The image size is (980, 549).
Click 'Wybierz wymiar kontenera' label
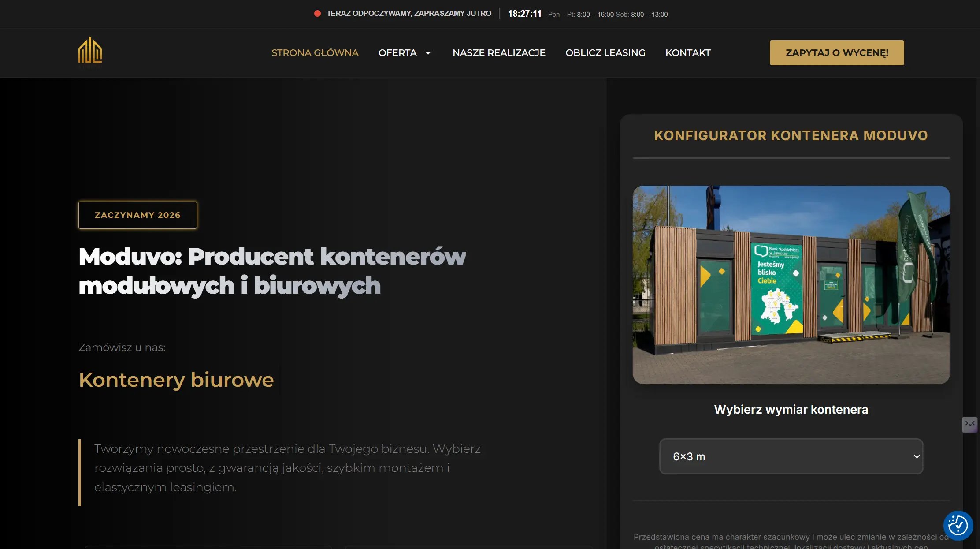coord(791,409)
